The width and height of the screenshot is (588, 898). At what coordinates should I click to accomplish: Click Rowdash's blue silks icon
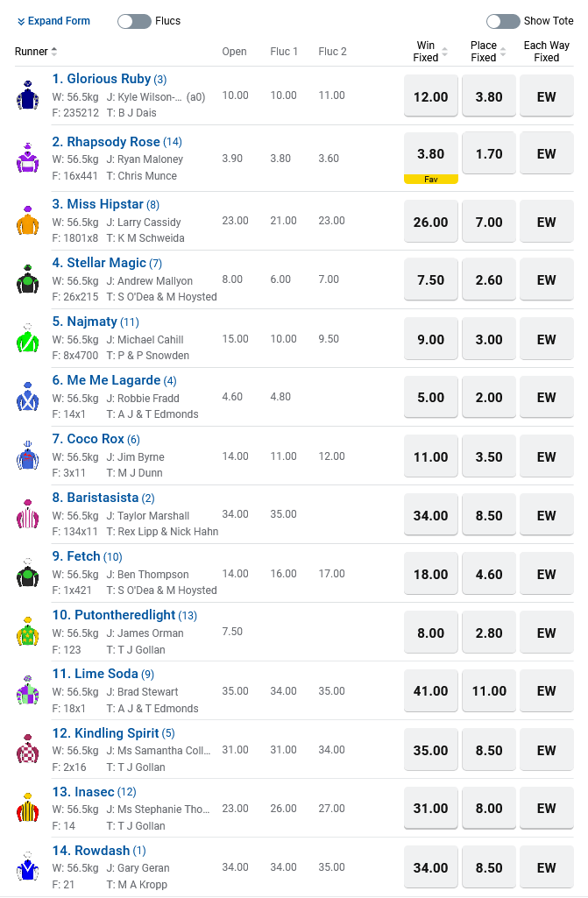(28, 866)
